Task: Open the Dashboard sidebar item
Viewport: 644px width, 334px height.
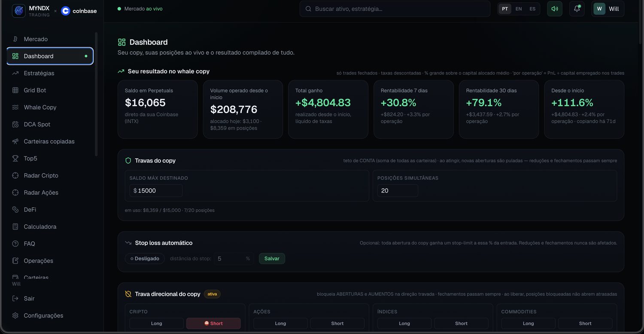Action: (50, 56)
